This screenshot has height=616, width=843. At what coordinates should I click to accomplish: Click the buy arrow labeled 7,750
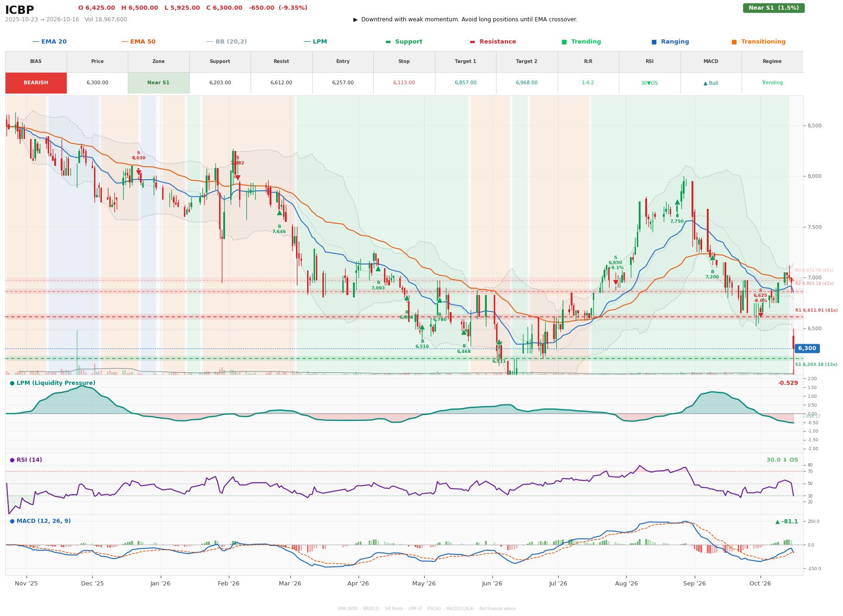pyautogui.click(x=677, y=202)
